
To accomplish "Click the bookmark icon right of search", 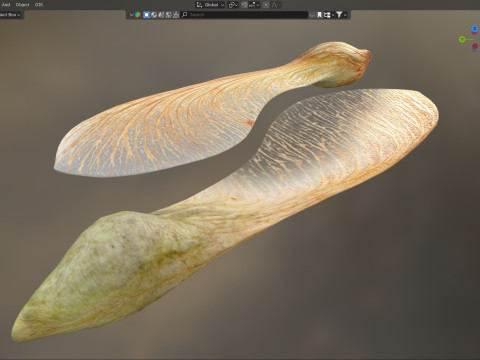I will (319, 15).
